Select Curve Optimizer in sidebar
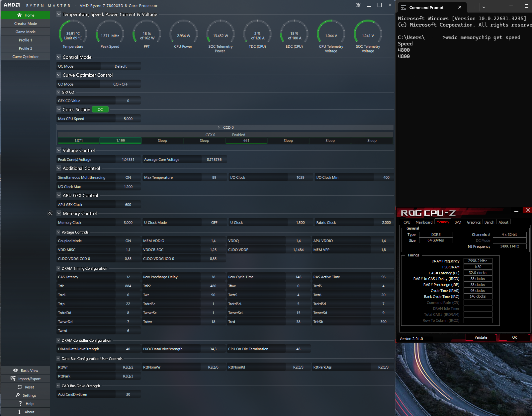Screen dimensions: 532x416 (26, 57)
